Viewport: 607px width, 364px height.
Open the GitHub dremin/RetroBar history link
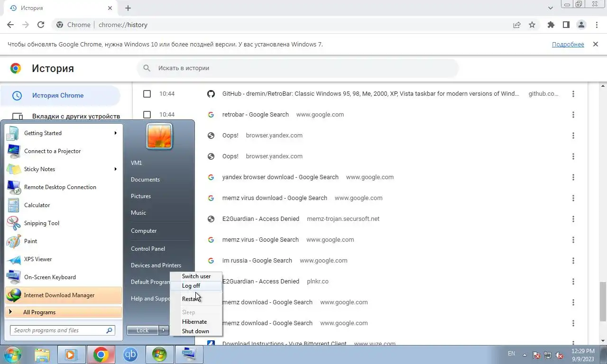pyautogui.click(x=370, y=93)
